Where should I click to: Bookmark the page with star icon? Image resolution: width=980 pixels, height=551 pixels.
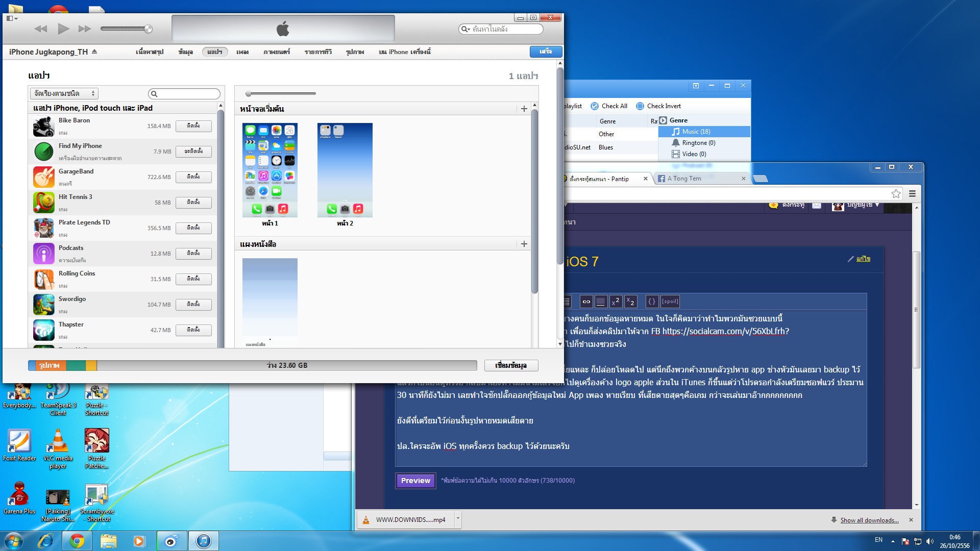896,193
